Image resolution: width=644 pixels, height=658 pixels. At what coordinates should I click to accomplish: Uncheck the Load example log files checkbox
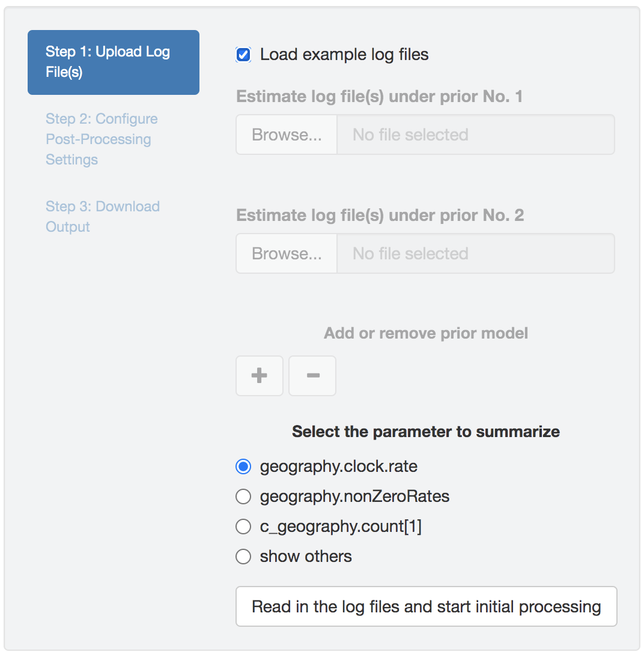243,55
